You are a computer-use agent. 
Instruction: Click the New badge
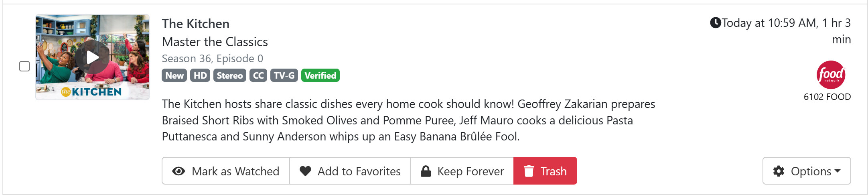(174, 75)
